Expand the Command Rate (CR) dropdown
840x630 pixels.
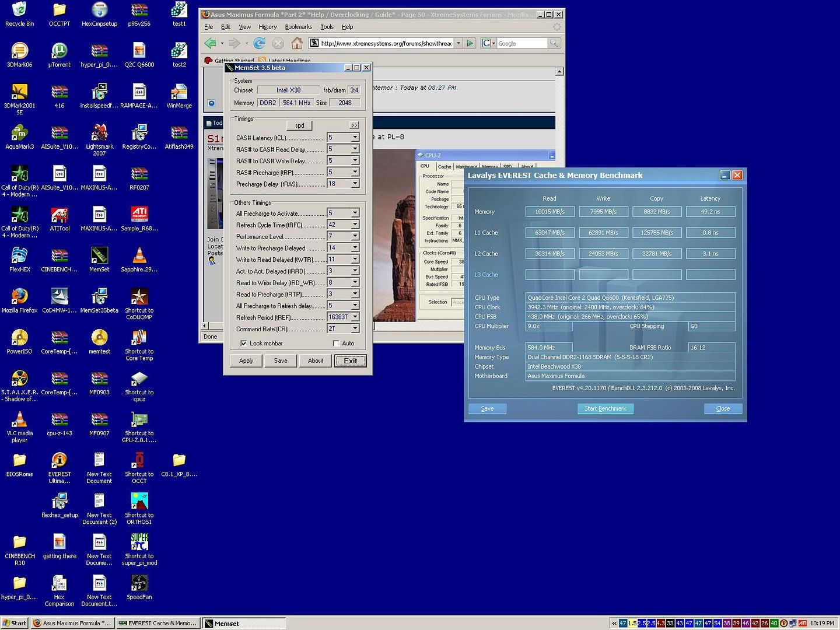point(355,328)
